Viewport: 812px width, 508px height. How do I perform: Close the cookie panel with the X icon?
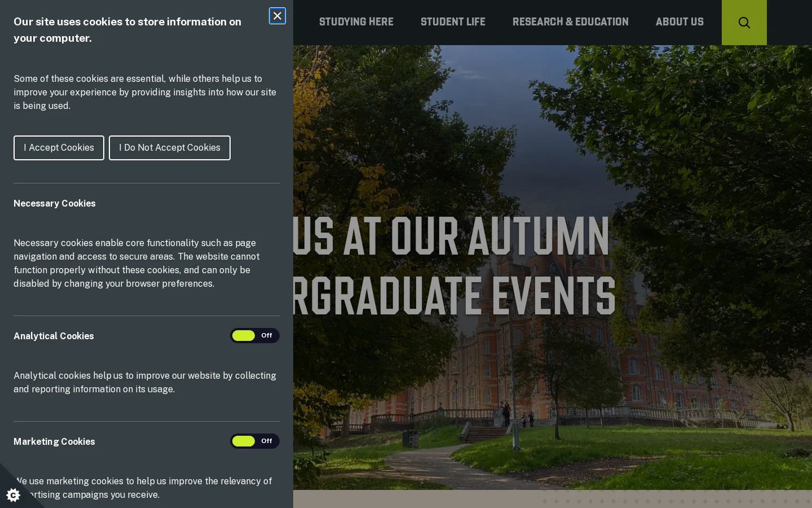click(277, 16)
